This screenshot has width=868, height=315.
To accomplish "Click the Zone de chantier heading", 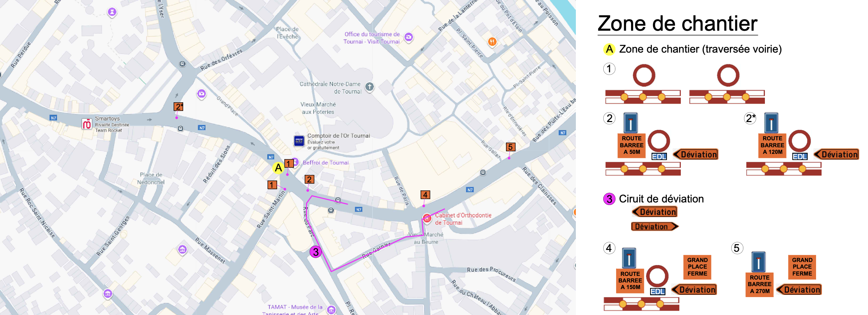I will pyautogui.click(x=677, y=24).
